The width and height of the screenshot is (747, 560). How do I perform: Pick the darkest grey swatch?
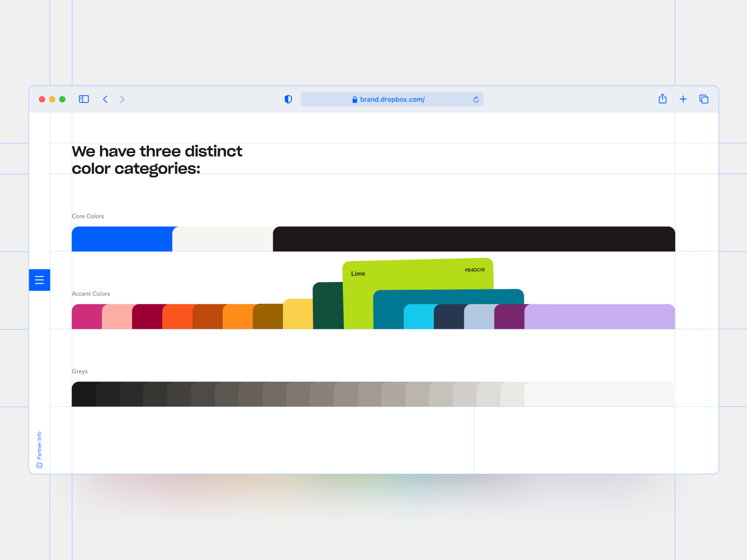(x=84, y=394)
